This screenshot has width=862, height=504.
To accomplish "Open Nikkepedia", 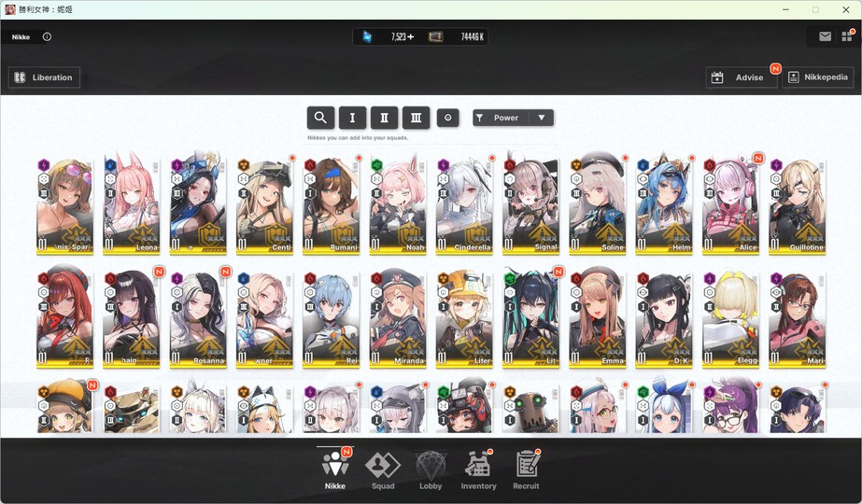I will (818, 77).
